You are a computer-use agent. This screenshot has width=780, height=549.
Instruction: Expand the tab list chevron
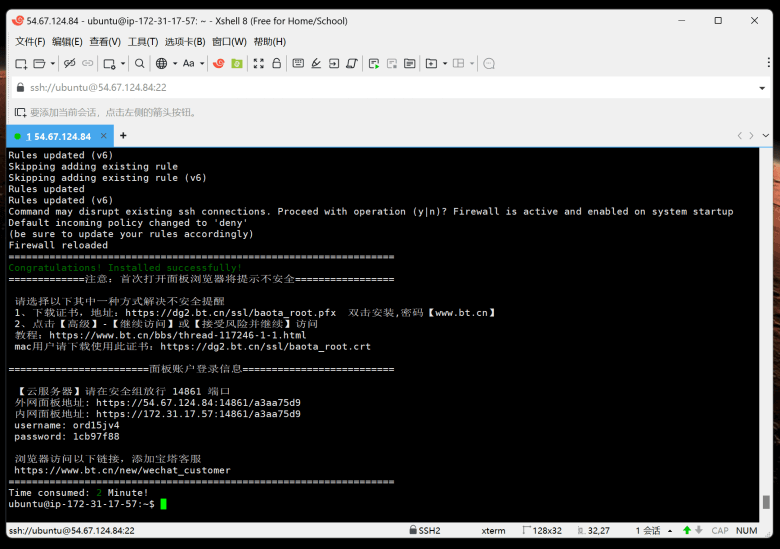[x=766, y=135]
